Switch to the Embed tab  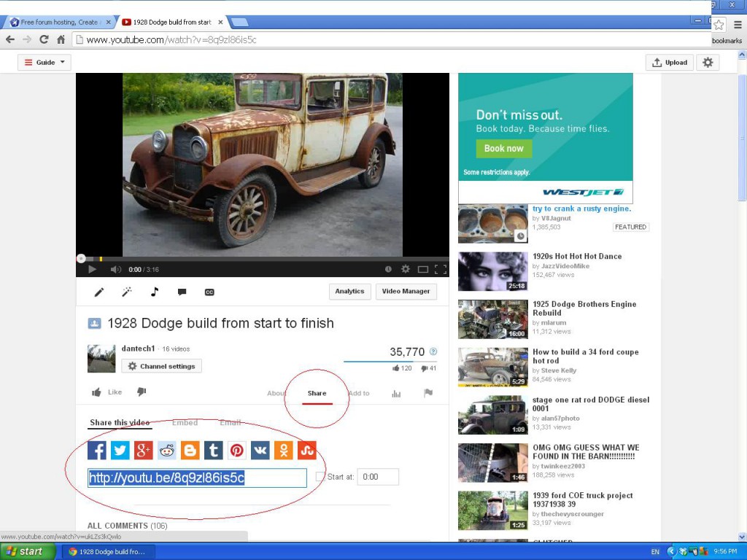click(185, 423)
